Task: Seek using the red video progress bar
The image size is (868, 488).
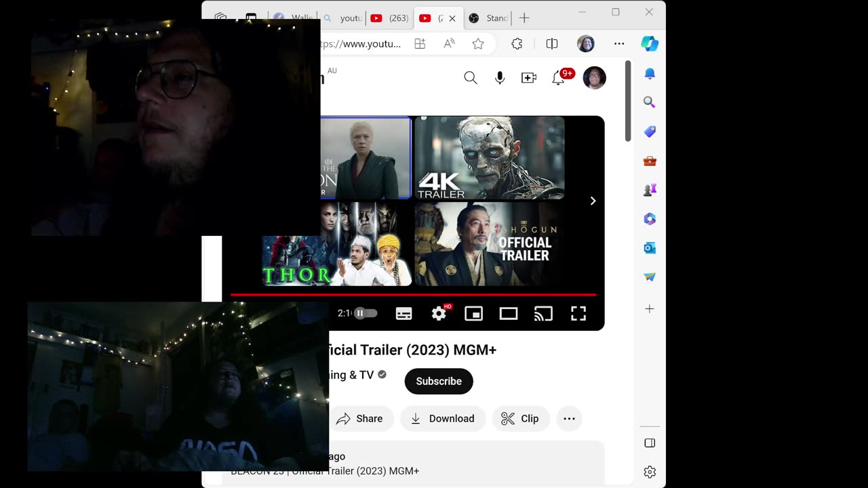Action: point(413,295)
